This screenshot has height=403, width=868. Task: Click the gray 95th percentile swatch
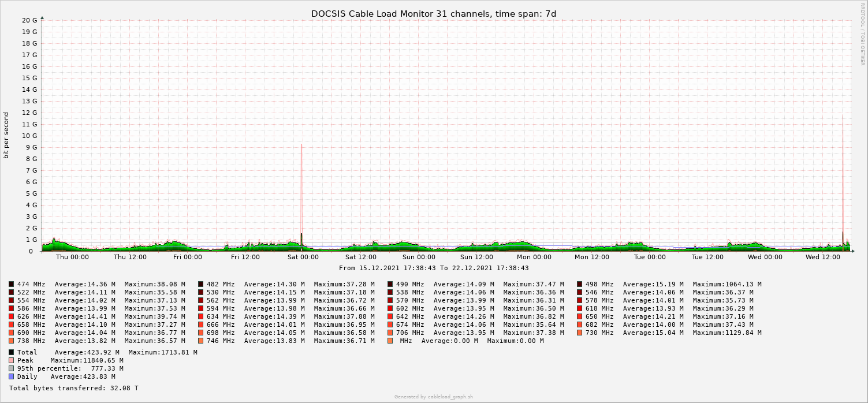(12, 368)
